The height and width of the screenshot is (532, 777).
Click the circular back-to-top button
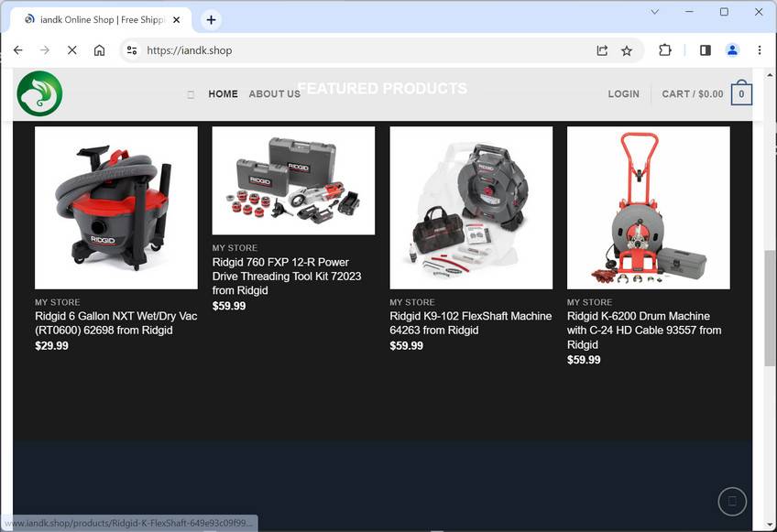tap(732, 502)
